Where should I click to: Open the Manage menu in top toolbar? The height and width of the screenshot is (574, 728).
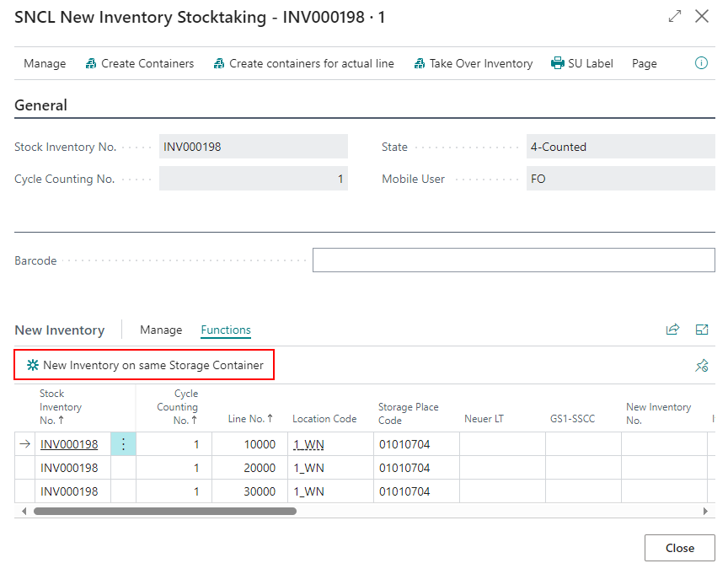(x=45, y=63)
